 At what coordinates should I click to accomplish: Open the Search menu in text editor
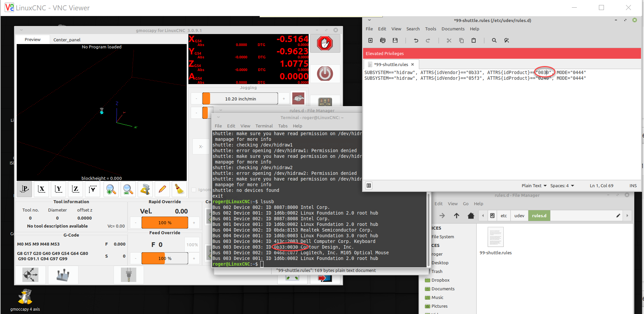point(413,29)
